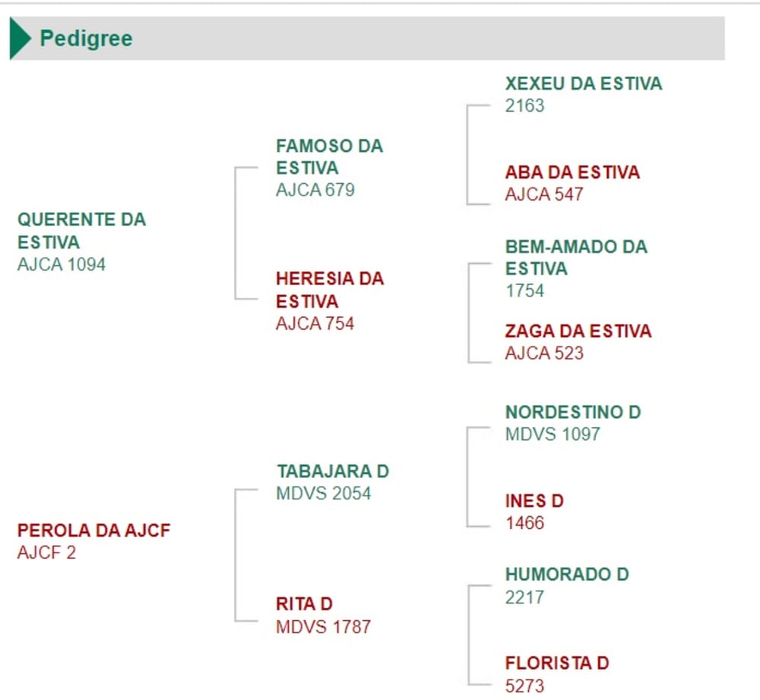The height and width of the screenshot is (700, 760).
Task: Click registration number MDVS 2054
Action: coord(324,493)
